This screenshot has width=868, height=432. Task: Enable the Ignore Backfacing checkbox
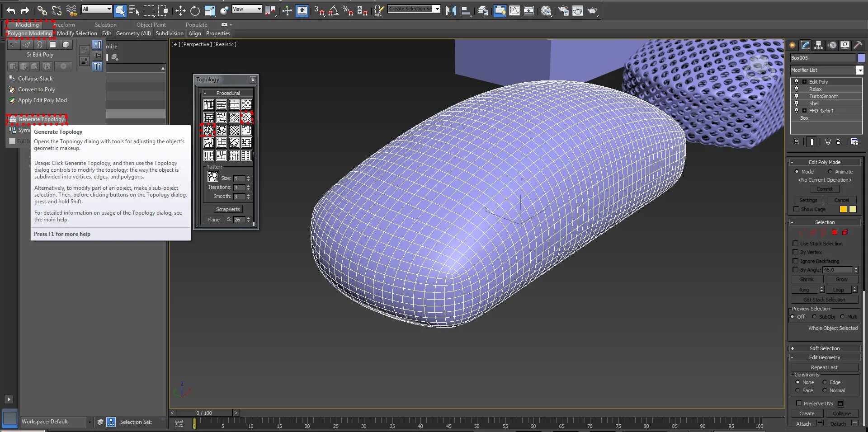tap(796, 261)
